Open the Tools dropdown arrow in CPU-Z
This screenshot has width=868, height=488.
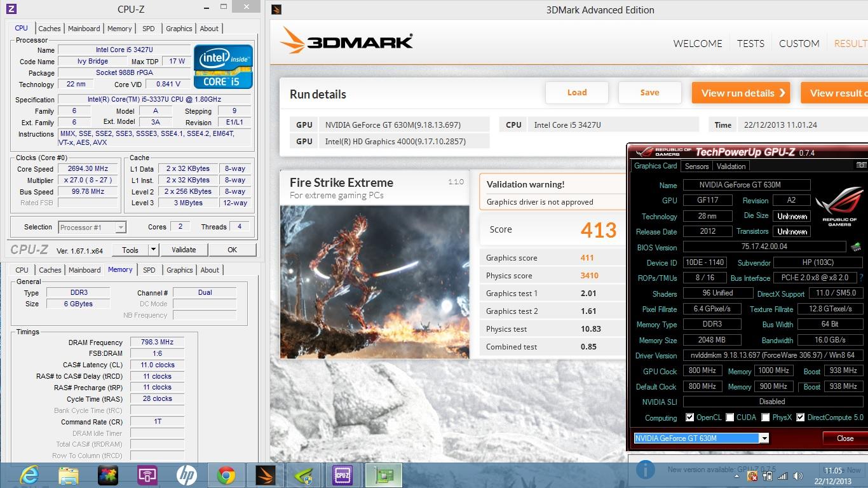(153, 250)
